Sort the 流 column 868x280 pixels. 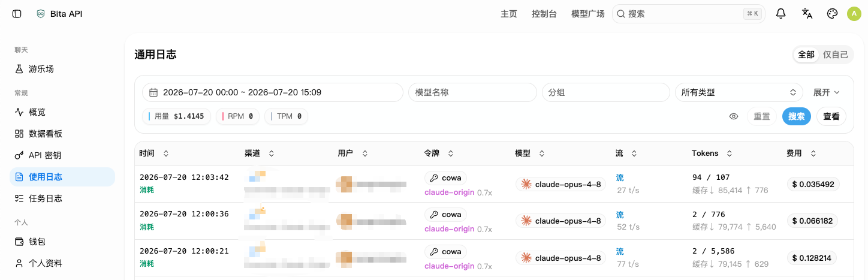coord(634,153)
